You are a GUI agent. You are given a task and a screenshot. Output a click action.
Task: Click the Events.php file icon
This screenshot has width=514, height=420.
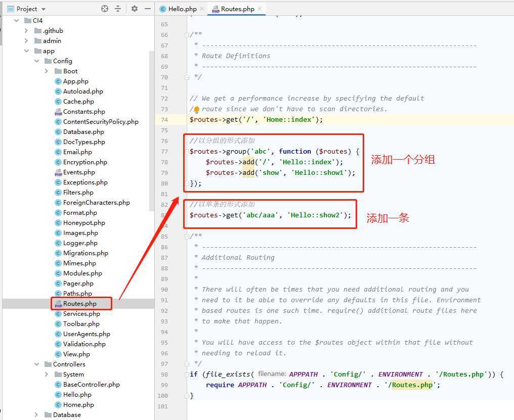58,172
